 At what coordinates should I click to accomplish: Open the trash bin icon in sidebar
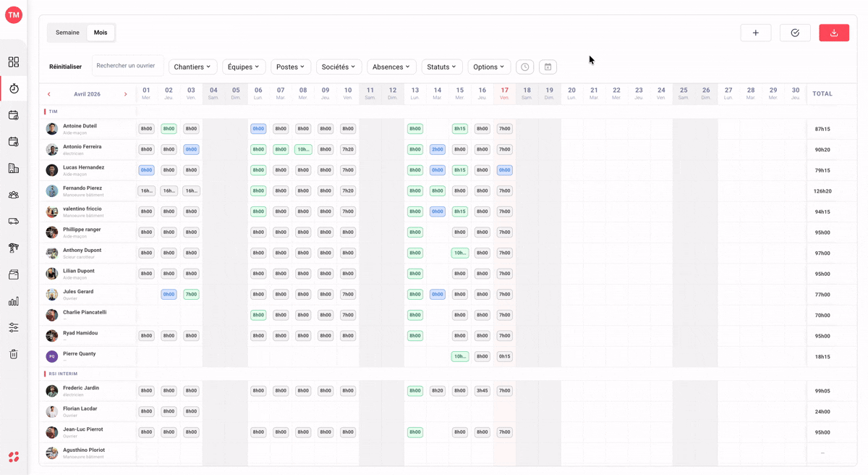pyautogui.click(x=14, y=354)
